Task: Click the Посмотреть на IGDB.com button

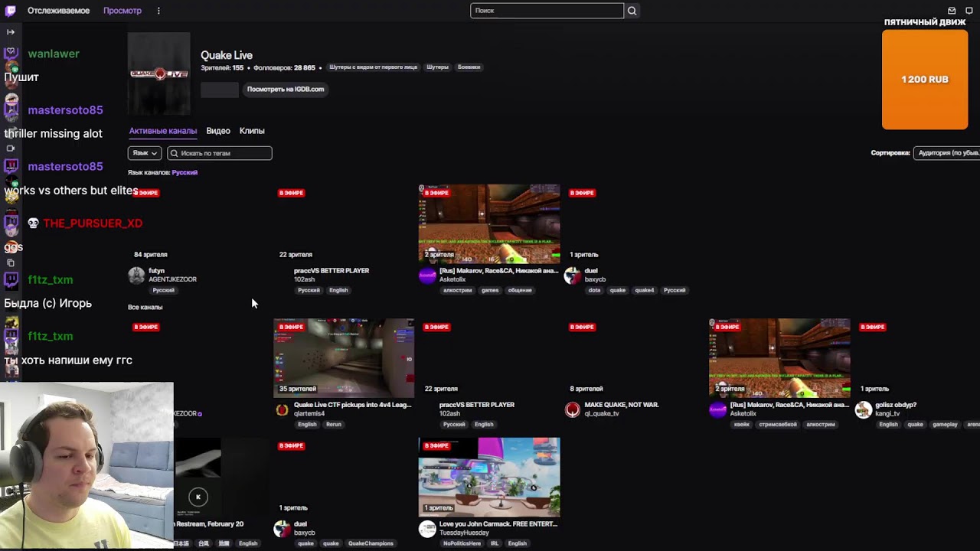Action: [286, 89]
